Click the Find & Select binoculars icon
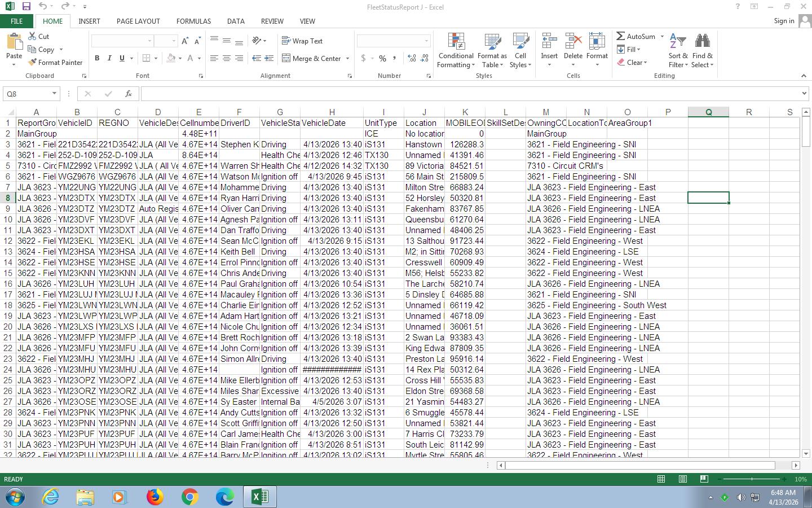 [x=702, y=42]
